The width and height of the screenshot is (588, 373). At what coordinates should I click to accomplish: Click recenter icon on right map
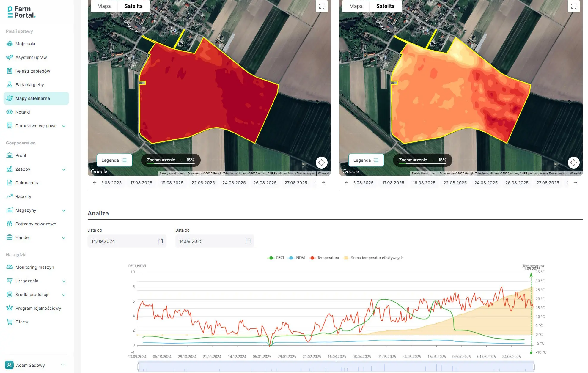click(573, 162)
